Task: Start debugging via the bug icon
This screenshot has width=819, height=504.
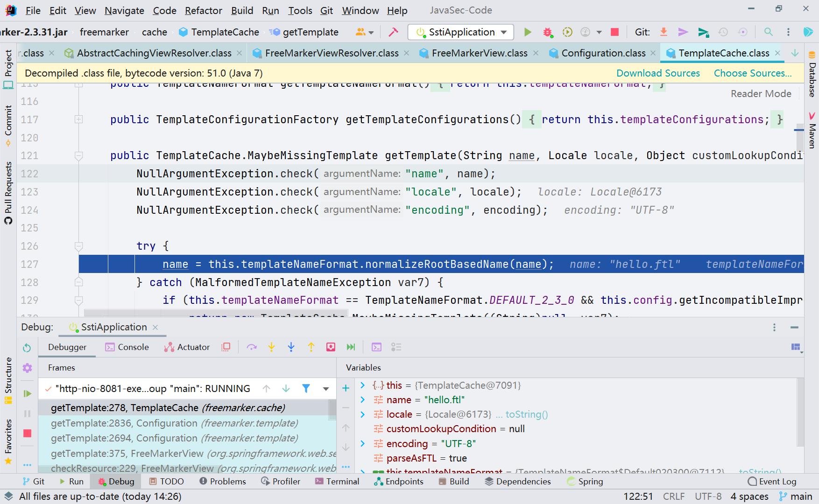Action: (x=547, y=32)
